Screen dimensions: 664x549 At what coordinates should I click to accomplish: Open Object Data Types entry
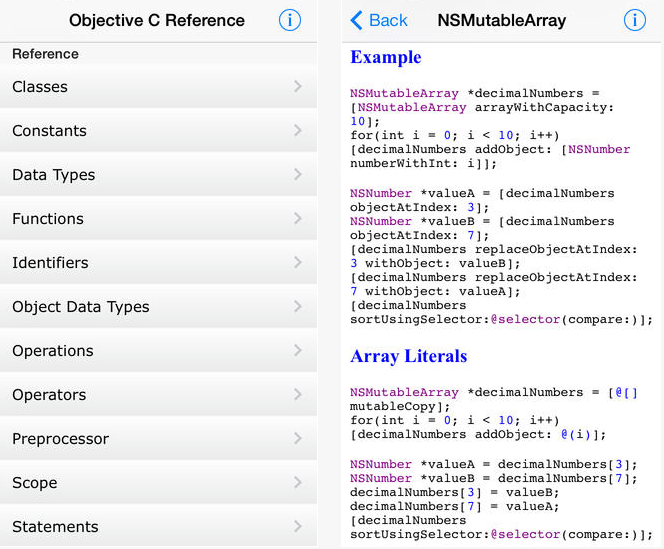(80, 307)
